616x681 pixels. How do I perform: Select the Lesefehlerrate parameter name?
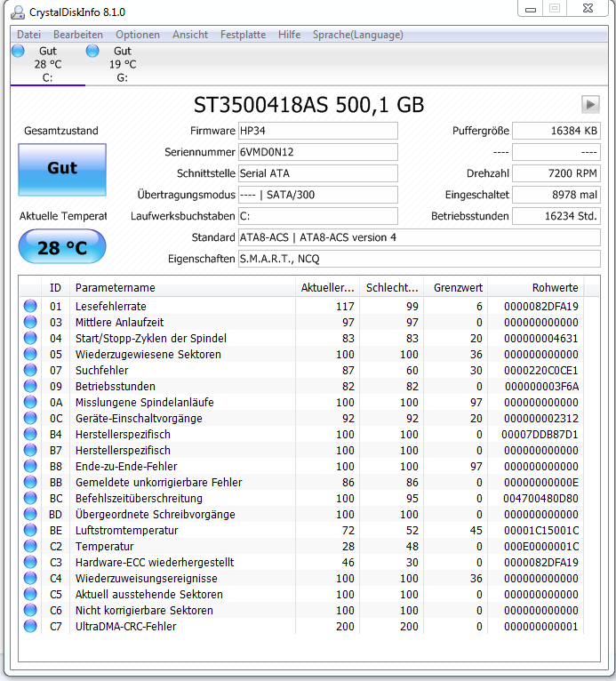(x=111, y=306)
